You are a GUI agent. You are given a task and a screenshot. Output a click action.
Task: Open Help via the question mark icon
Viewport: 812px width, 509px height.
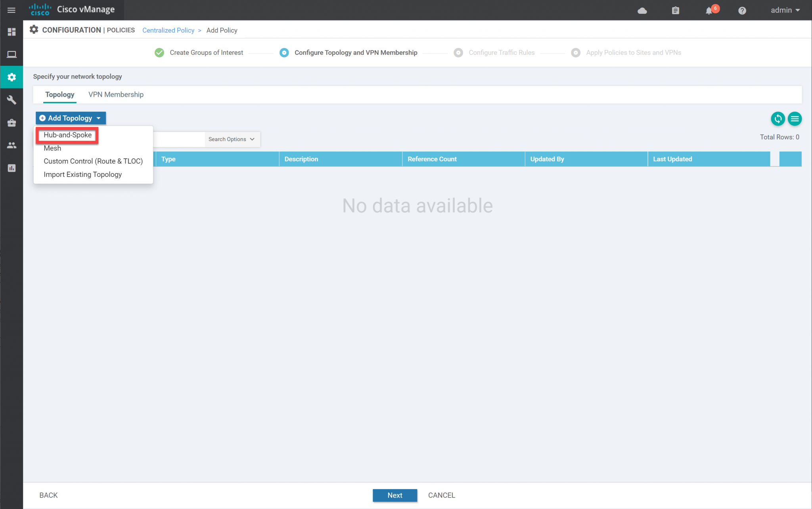pos(742,10)
